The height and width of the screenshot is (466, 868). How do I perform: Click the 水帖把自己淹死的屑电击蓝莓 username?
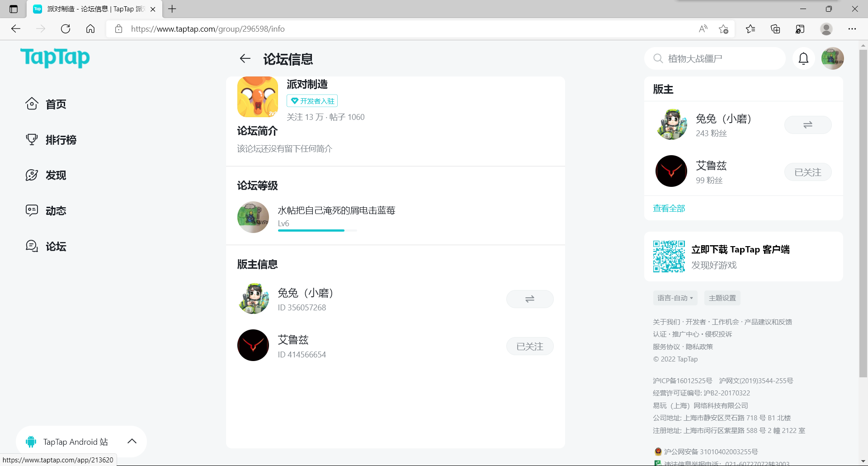click(336, 210)
